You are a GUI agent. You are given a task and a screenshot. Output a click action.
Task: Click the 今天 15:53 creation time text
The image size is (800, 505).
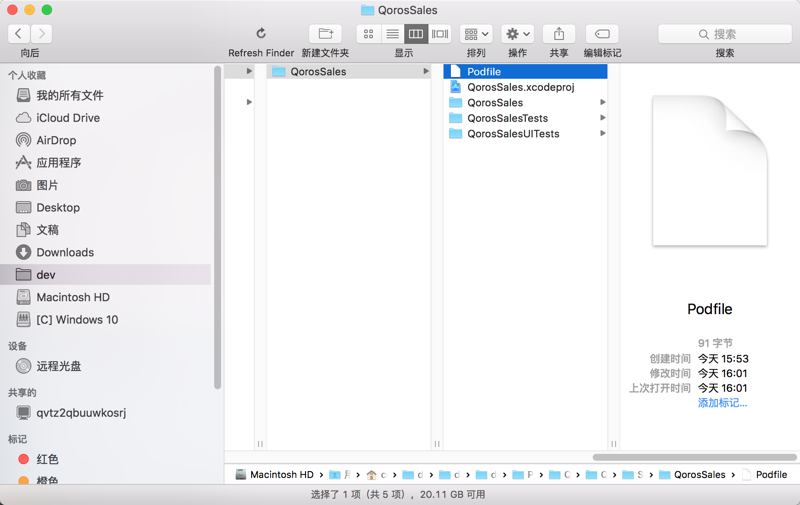point(723,359)
